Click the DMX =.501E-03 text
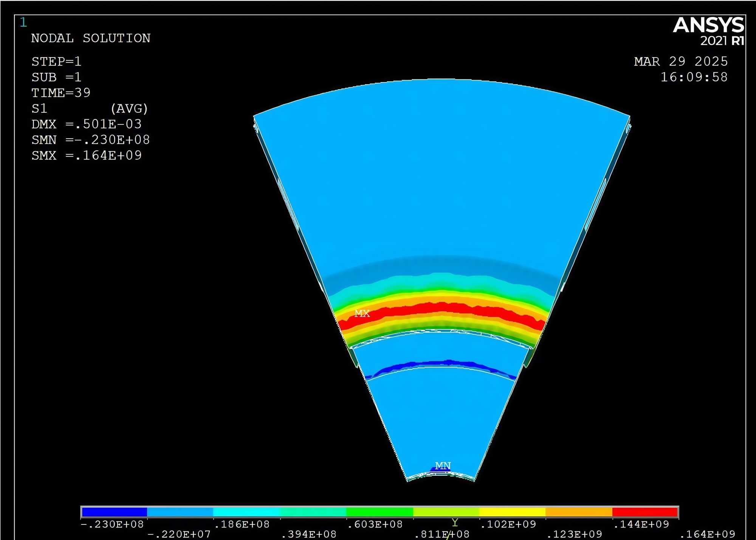Screen dimensions: 756x540 tap(87, 124)
